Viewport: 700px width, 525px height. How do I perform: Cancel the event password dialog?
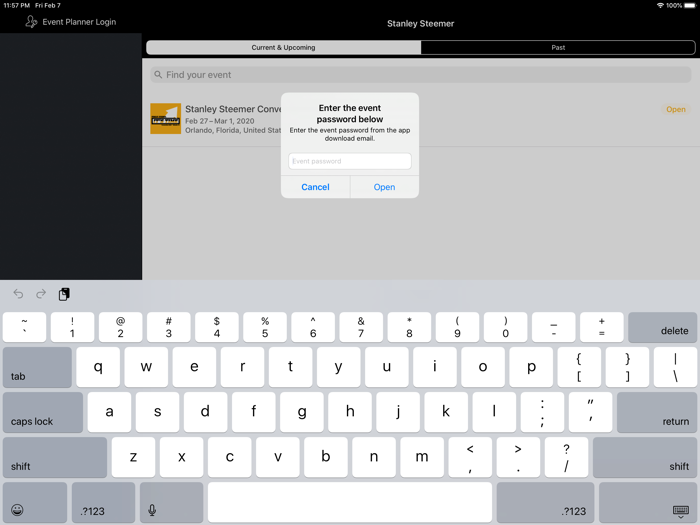point(315,187)
